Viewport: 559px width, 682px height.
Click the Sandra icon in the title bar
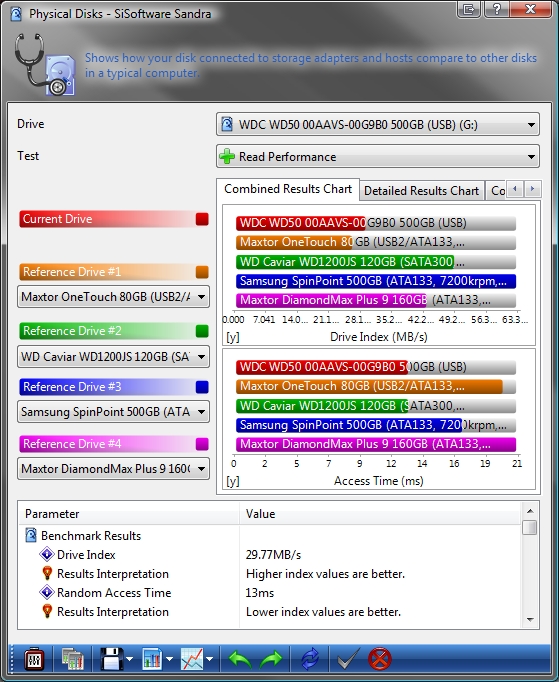(16, 14)
